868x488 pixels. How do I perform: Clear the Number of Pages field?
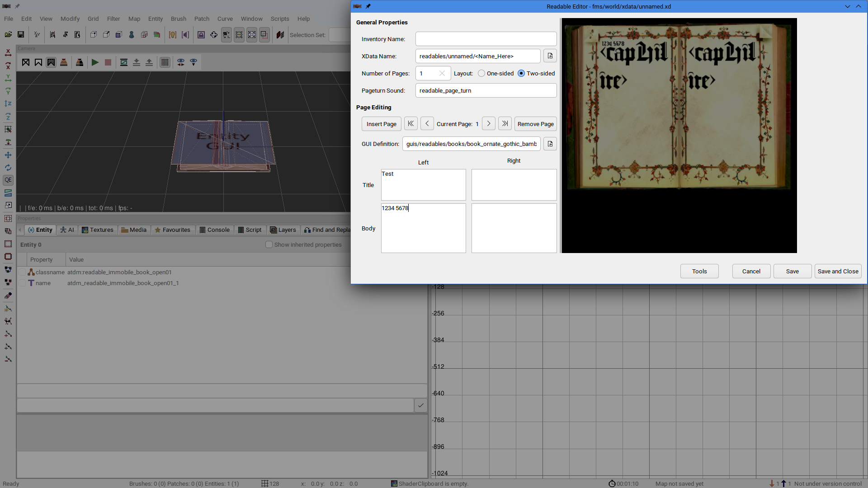[442, 73]
